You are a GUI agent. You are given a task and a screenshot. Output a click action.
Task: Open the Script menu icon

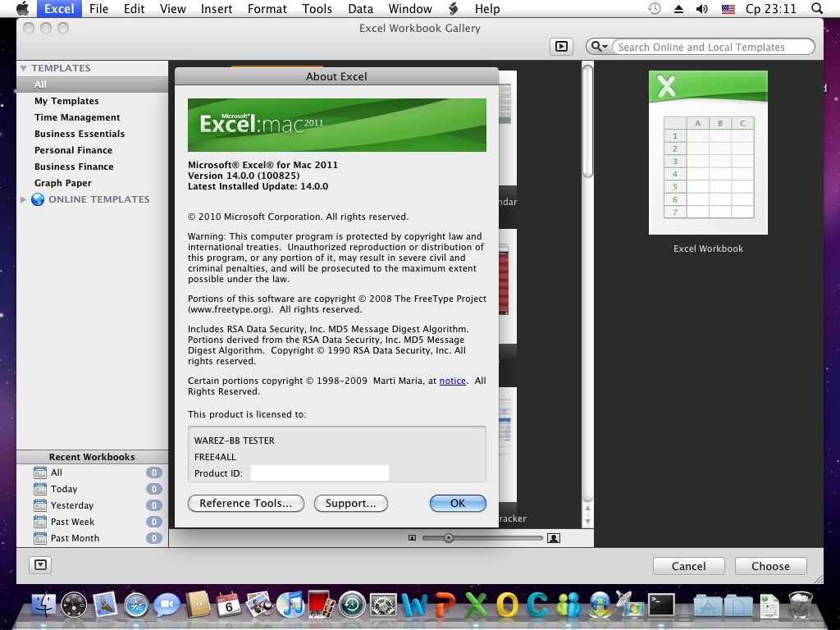coord(453,8)
